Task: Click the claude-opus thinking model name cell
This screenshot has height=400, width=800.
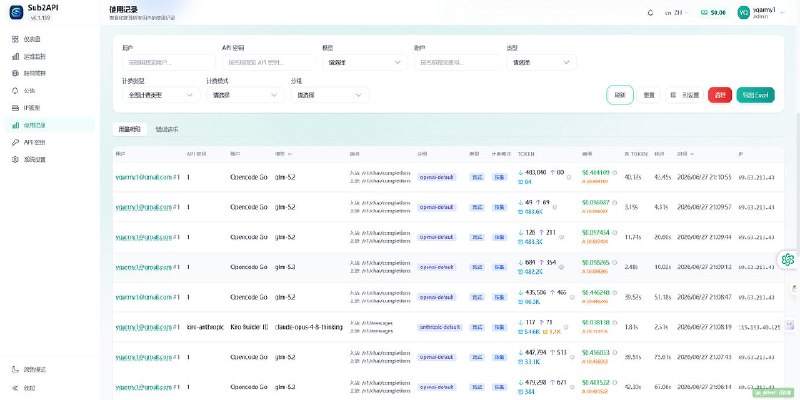Action: pos(309,327)
